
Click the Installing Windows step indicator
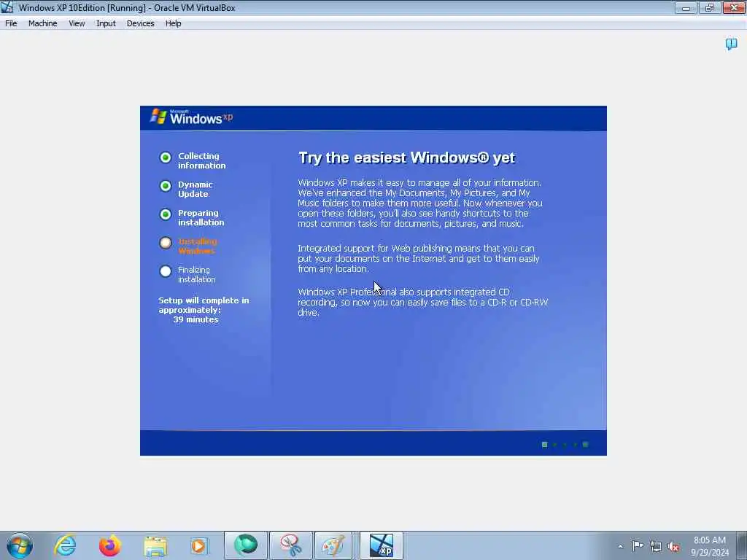pyautogui.click(x=166, y=243)
